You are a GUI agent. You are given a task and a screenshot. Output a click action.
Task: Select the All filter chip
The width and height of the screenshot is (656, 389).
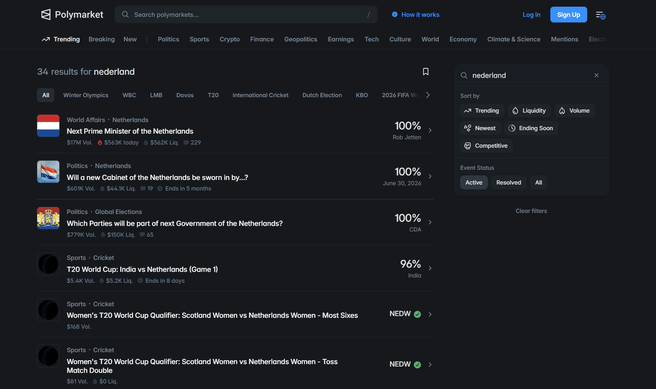point(46,95)
